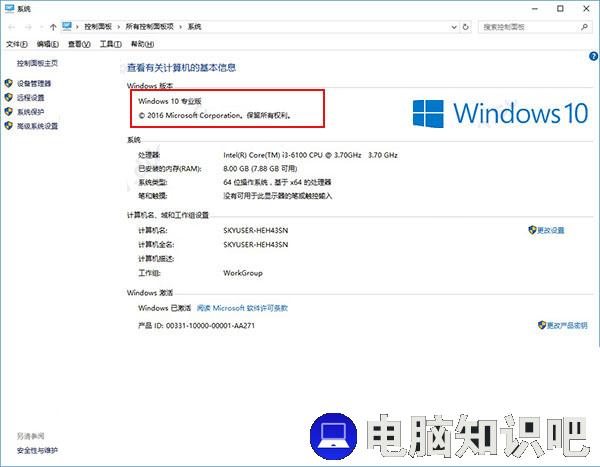
Task: Close the 系统 window
Action: click(x=586, y=8)
